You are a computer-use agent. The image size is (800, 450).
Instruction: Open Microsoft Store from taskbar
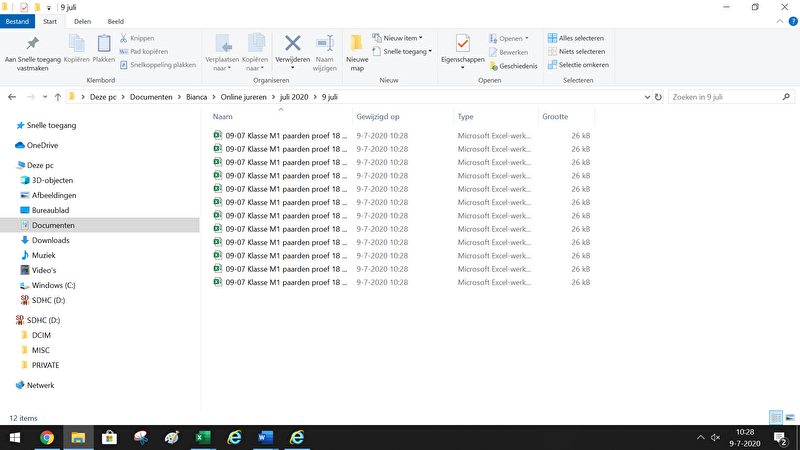pos(109,438)
